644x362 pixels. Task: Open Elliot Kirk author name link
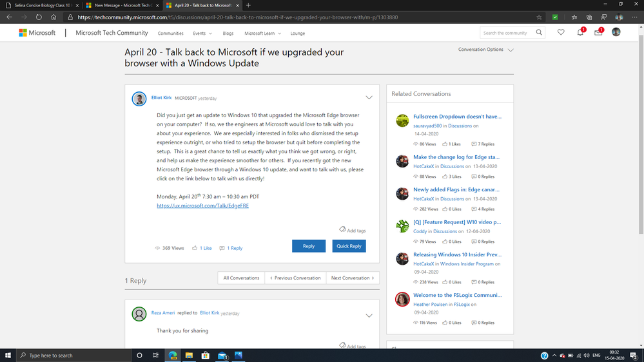[161, 98]
